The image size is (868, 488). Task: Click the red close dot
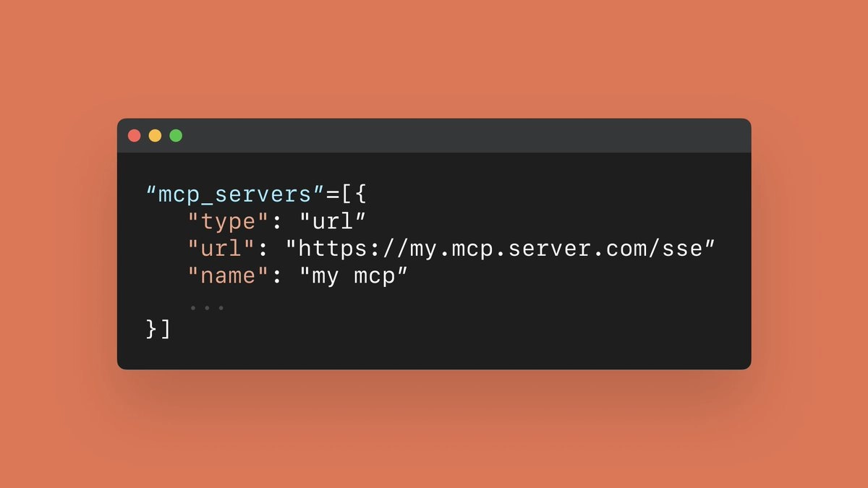[x=134, y=136]
